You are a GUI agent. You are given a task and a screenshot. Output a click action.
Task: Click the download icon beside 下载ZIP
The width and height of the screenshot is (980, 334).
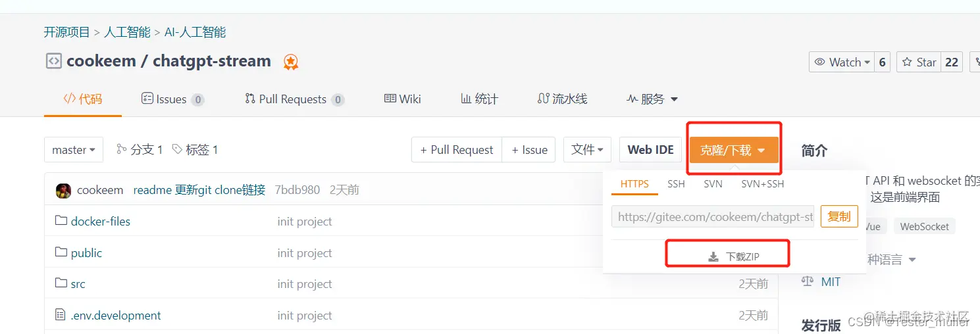[x=713, y=257]
